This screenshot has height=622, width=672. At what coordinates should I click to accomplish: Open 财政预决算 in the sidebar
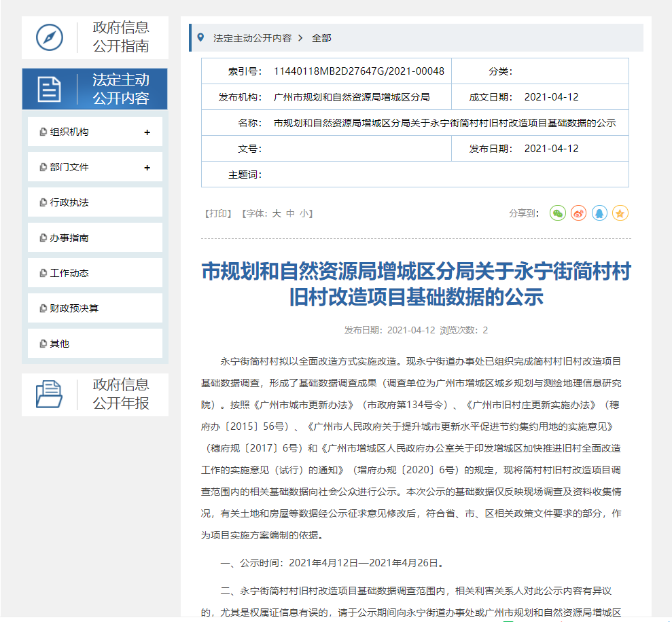click(x=74, y=308)
